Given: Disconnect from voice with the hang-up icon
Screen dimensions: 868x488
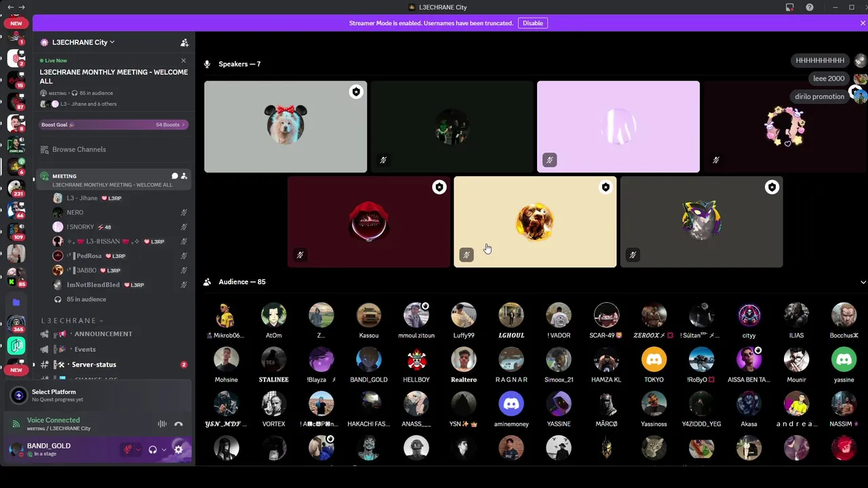Looking at the screenshot, I should click(178, 424).
